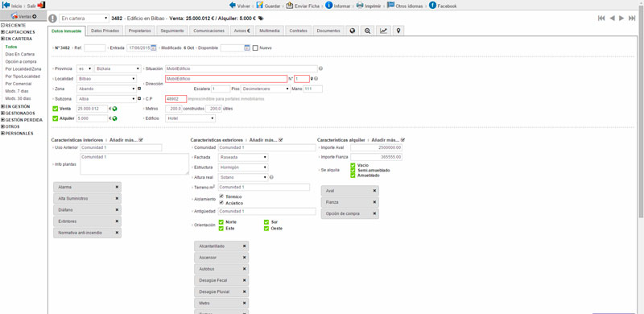This screenshot has height=314, width=644.
Task: Expand EN GESTIÓN in sidebar tree
Action: click(3, 106)
